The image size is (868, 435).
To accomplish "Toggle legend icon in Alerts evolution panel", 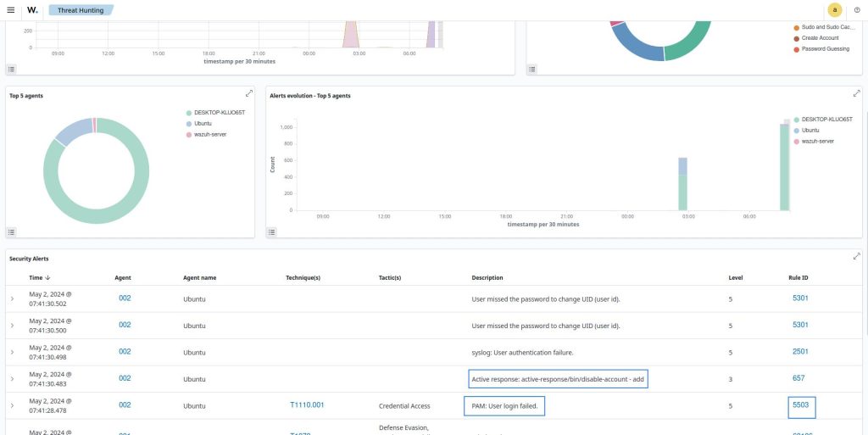I will 272,231.
